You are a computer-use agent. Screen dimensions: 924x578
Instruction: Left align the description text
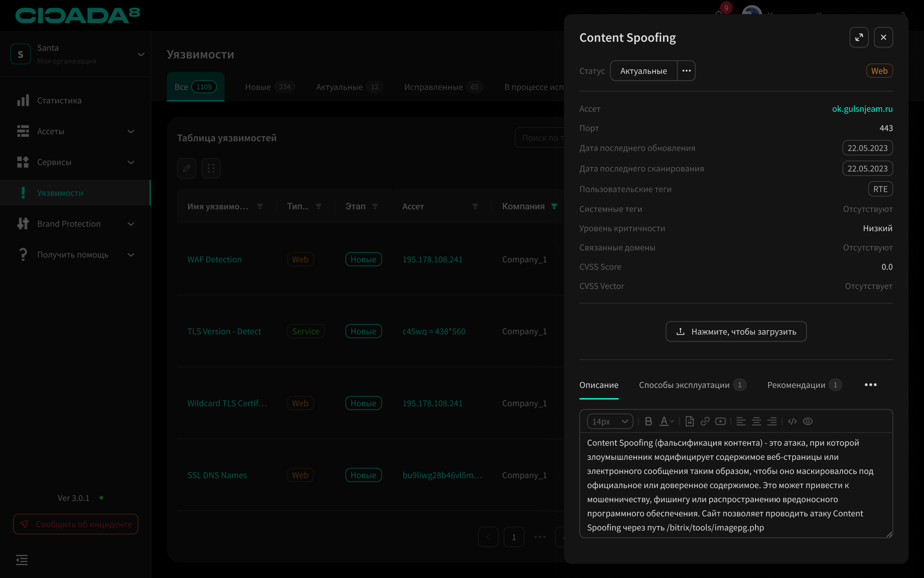[741, 421]
